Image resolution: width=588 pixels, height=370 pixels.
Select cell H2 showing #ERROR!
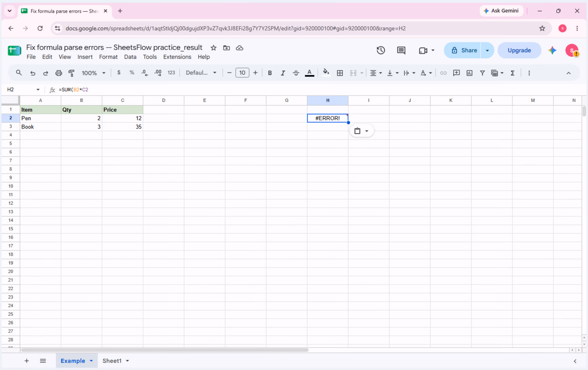pos(328,118)
